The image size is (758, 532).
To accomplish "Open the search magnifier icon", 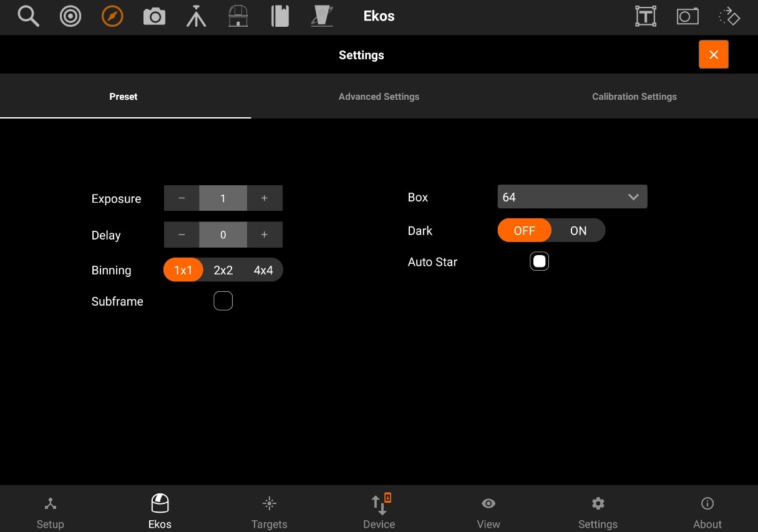I will (x=28, y=16).
